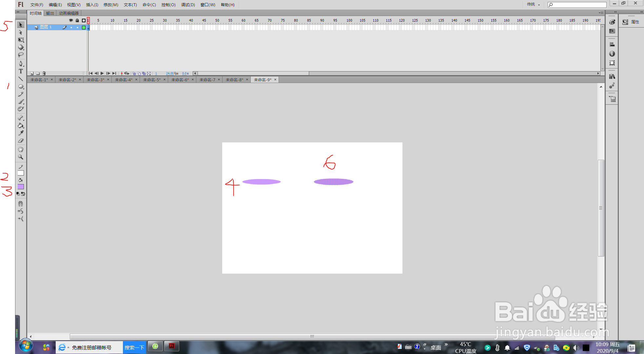This screenshot has height=354, width=644.
Task: Hide 图层 1 with the eye toggle
Action: pos(71,27)
